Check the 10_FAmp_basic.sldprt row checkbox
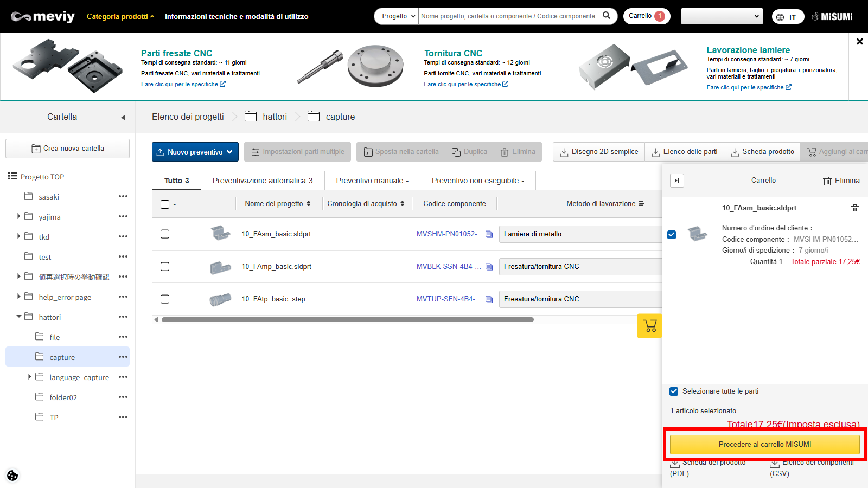The width and height of the screenshot is (868, 488). point(165,267)
